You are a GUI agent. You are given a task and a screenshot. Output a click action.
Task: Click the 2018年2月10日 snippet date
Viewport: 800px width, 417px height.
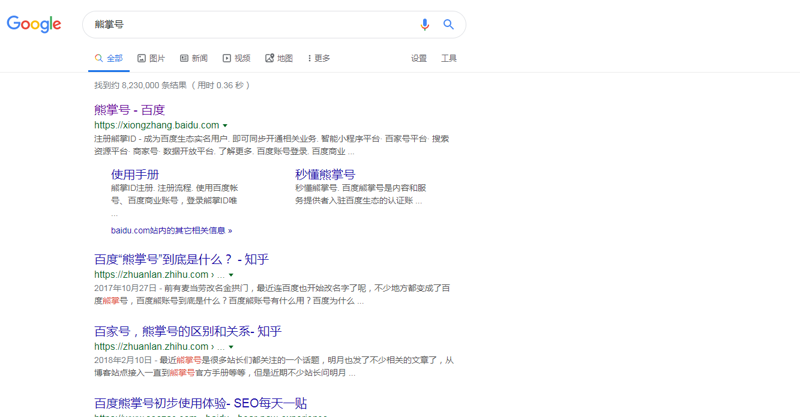click(x=123, y=360)
